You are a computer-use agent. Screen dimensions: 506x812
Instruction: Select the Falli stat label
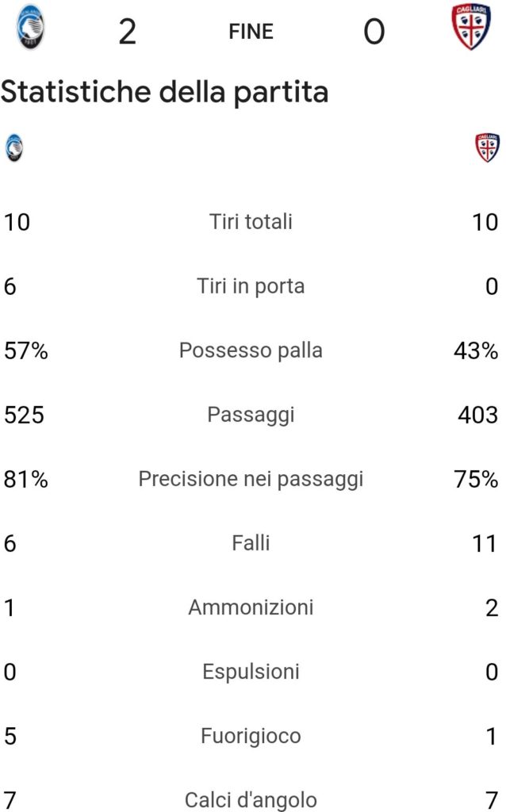(251, 543)
